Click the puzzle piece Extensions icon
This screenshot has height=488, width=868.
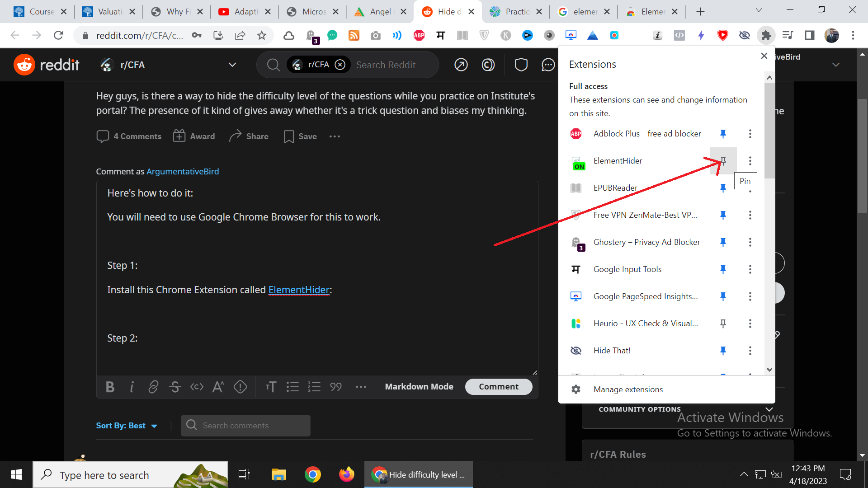pos(766,35)
